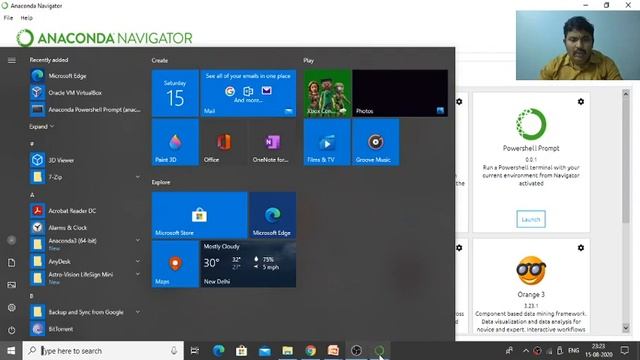Click the letter B section header
Viewport: 640px width, 360px height.
[32, 296]
